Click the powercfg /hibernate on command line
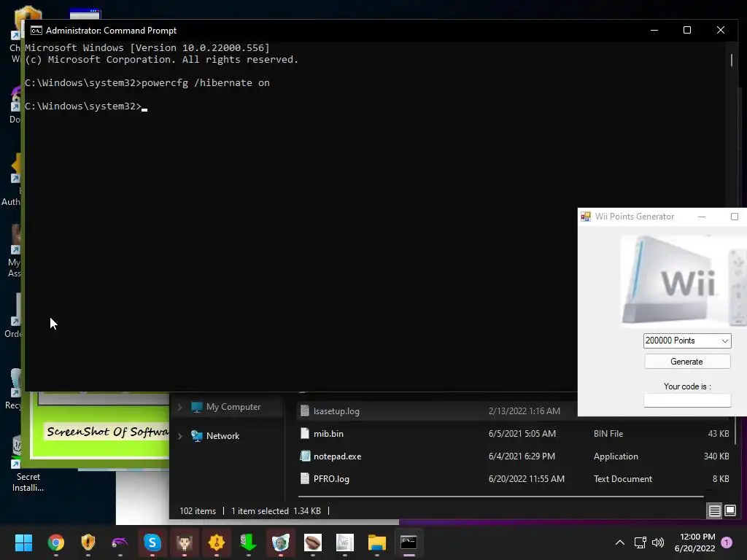This screenshot has height=560, width=747. (x=205, y=83)
